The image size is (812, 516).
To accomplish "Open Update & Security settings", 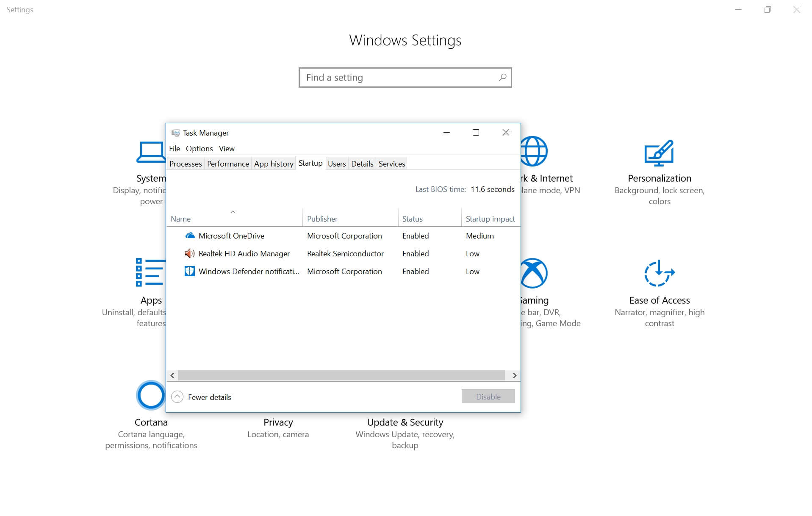I will pos(405,422).
